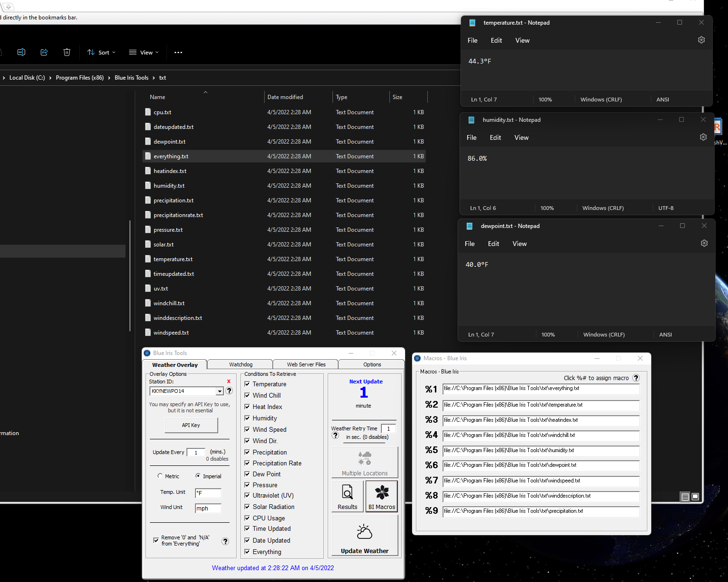Click the Rename icon in Explorer toolbar
728x582 pixels.
pos(21,52)
